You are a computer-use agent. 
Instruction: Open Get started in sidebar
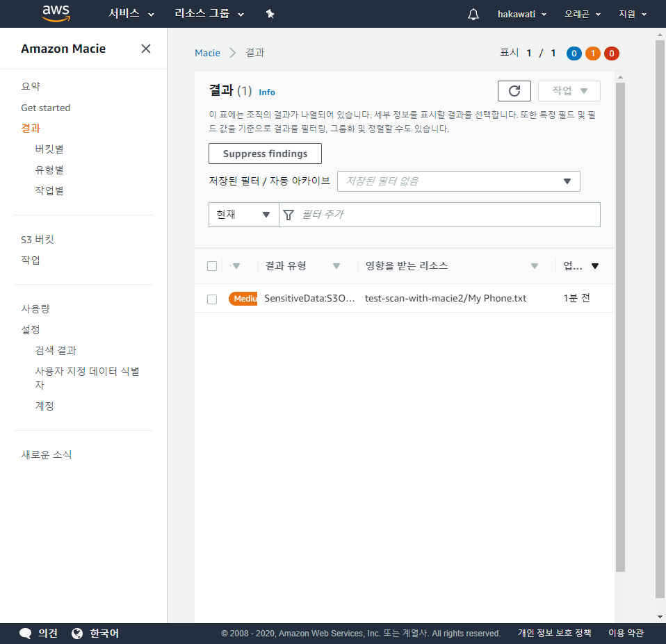click(45, 108)
